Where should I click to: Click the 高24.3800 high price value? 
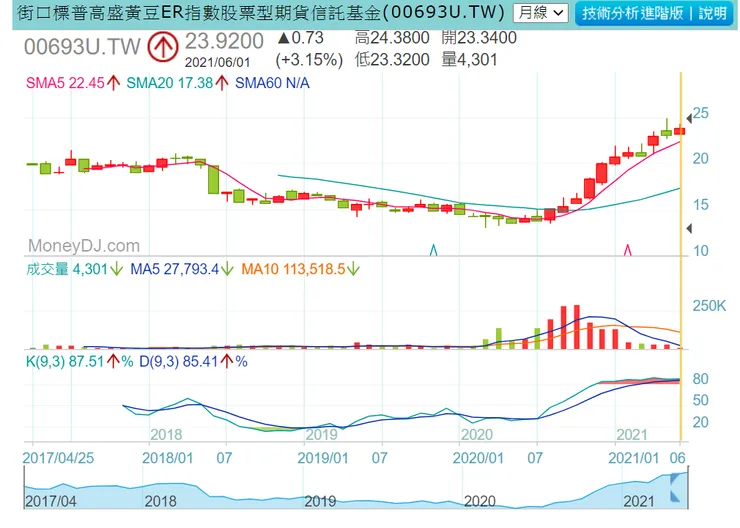coord(392,38)
